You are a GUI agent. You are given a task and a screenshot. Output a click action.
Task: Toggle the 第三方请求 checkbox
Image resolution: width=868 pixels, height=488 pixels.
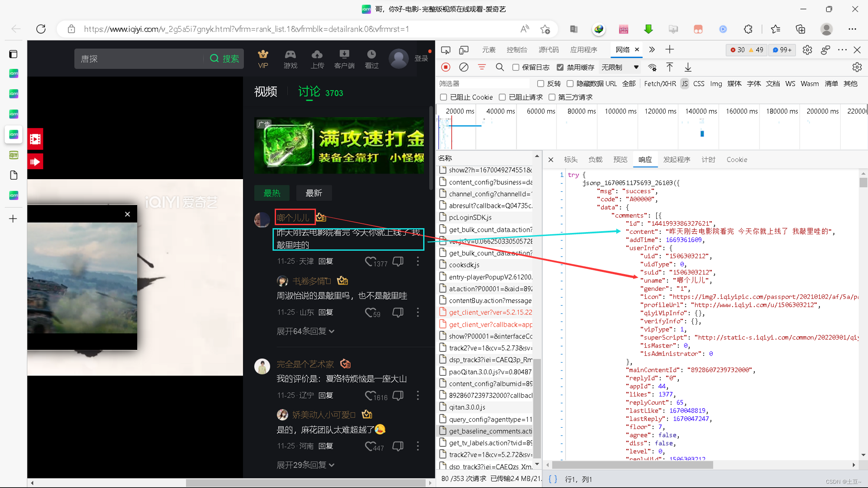tap(552, 97)
